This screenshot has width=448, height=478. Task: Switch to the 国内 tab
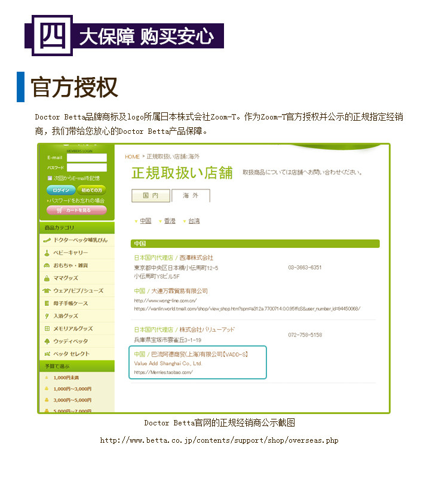[151, 195]
